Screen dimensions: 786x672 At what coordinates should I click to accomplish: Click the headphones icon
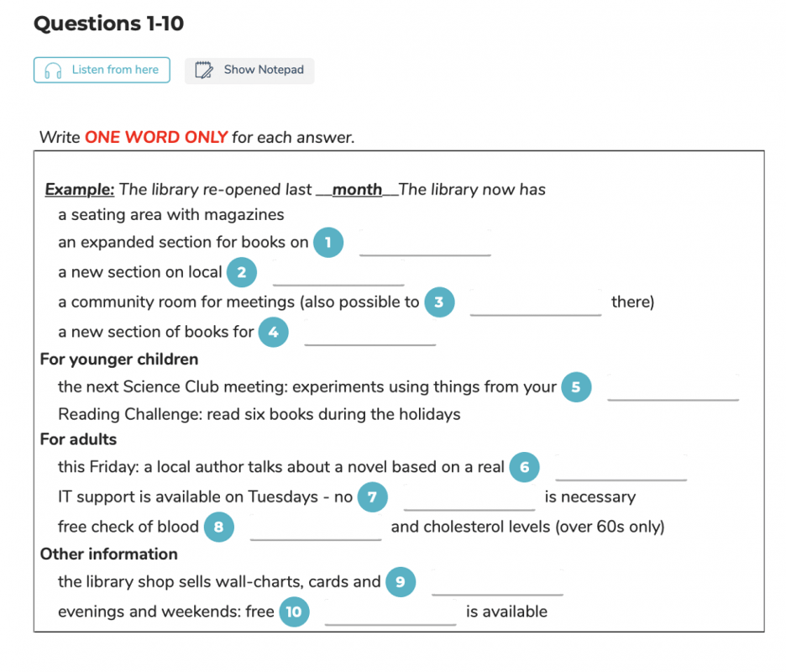(x=53, y=71)
